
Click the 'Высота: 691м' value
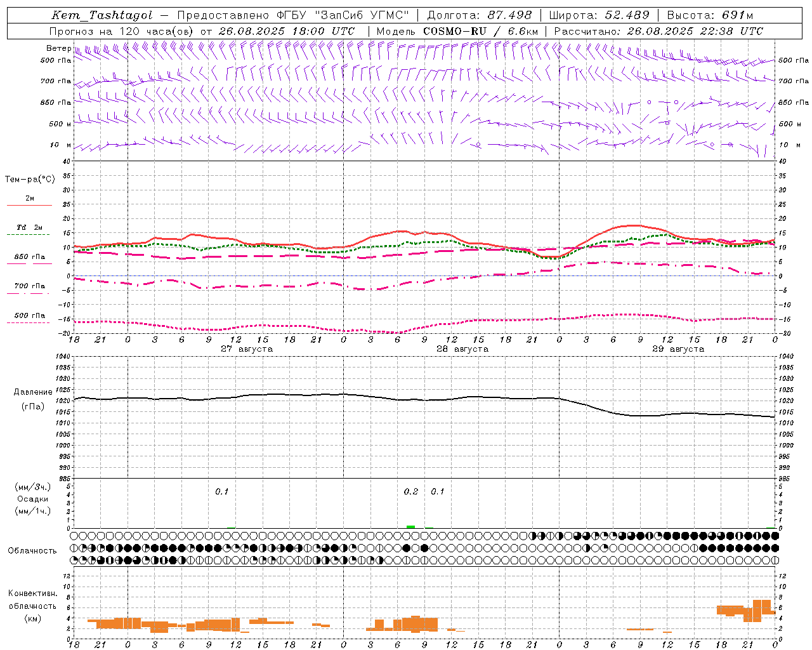710,15
